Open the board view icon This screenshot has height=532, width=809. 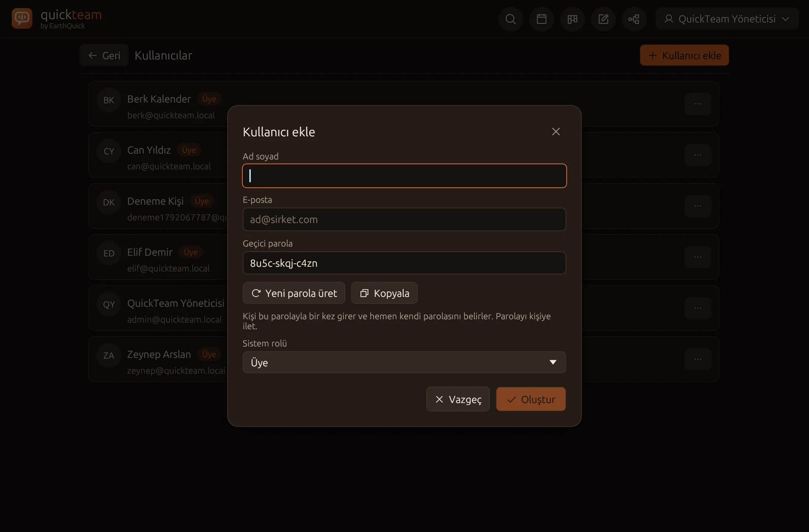point(572,19)
